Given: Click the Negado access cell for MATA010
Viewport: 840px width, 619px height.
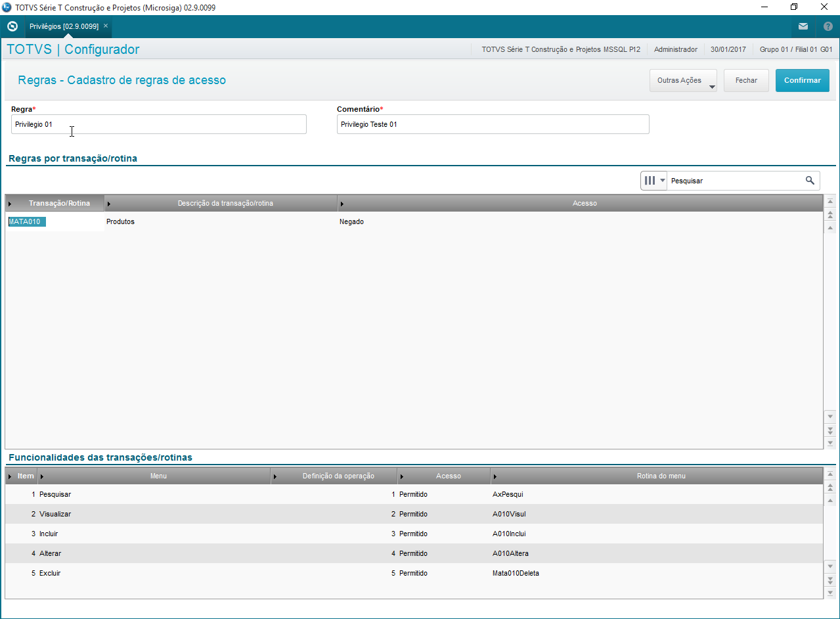Looking at the screenshot, I should tap(351, 221).
